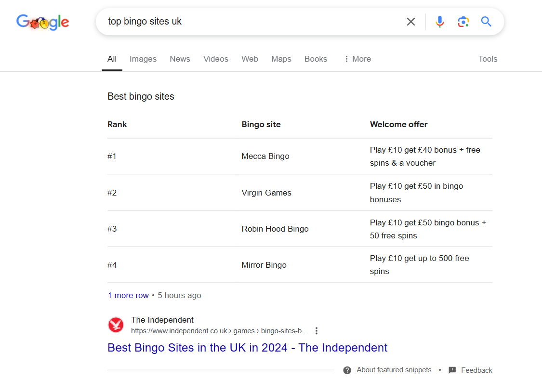Switch to Web tab

point(250,59)
